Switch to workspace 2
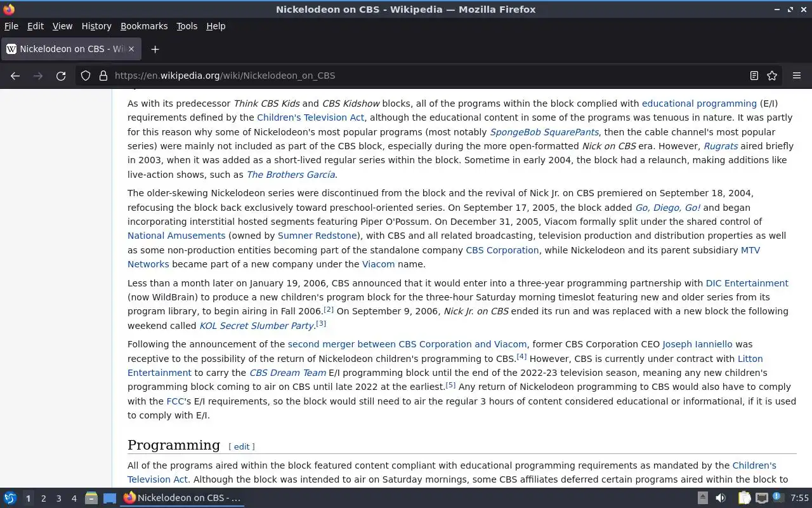The width and height of the screenshot is (812, 508). pyautogui.click(x=44, y=498)
